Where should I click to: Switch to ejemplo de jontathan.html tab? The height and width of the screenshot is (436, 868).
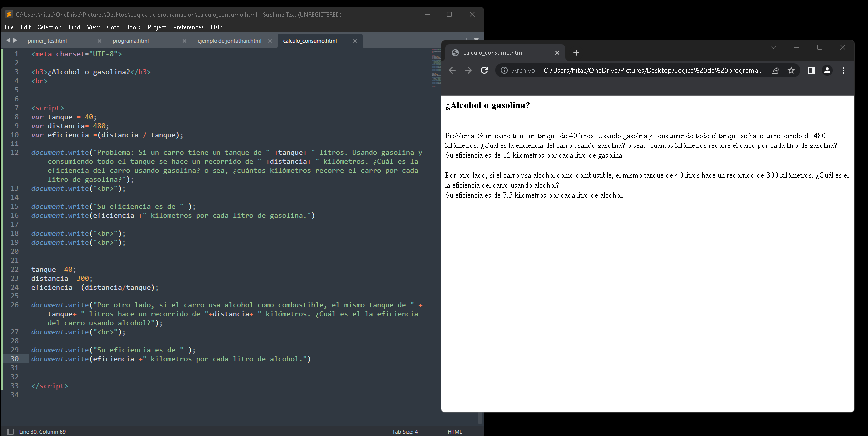pyautogui.click(x=234, y=41)
